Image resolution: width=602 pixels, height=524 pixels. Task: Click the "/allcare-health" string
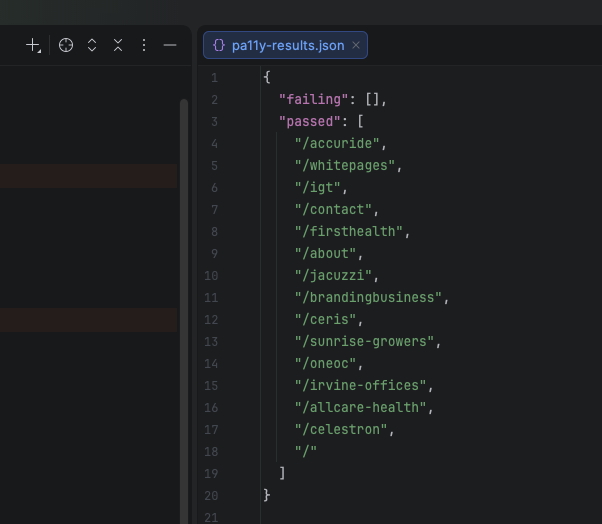(x=361, y=407)
